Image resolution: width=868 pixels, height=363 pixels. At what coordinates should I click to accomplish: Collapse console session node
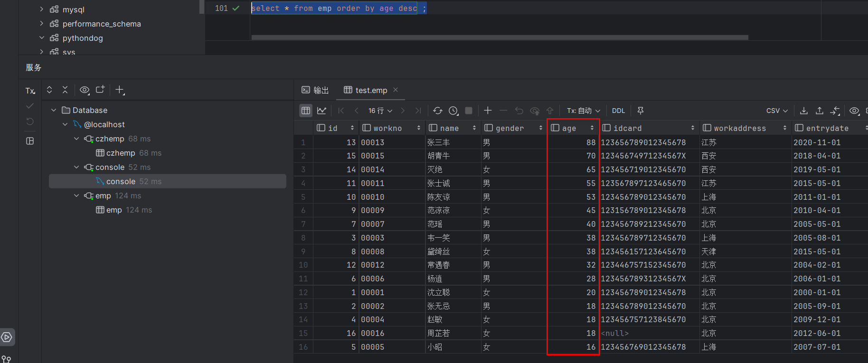coord(76,167)
